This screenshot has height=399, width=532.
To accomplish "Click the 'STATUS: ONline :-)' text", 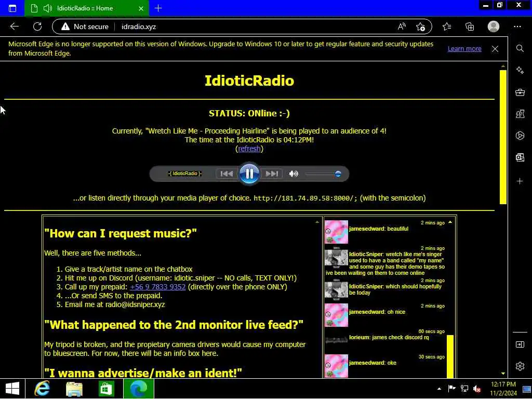I will point(249,113).
